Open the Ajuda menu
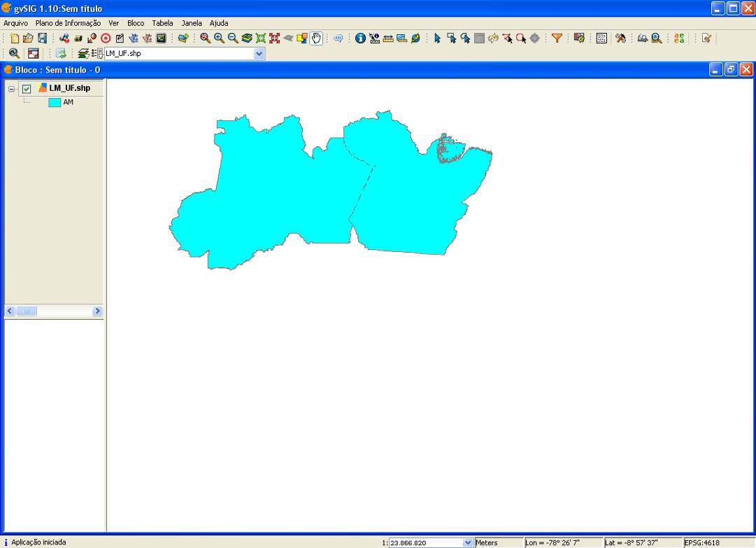Image resolution: width=756 pixels, height=548 pixels. tap(219, 23)
